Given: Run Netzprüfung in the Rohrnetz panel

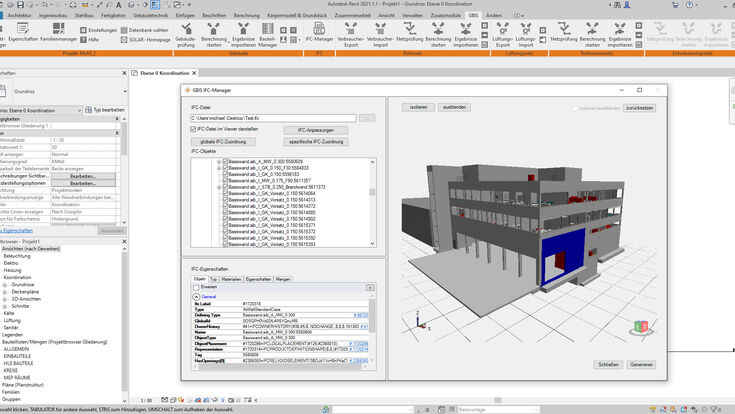Looking at the screenshot, I should 410,33.
